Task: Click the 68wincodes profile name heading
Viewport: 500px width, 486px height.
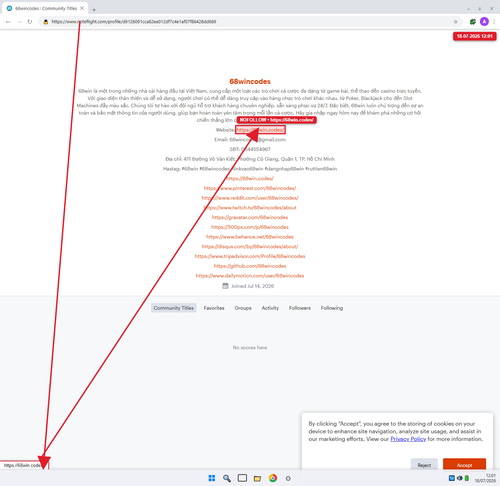Action: [x=250, y=81]
